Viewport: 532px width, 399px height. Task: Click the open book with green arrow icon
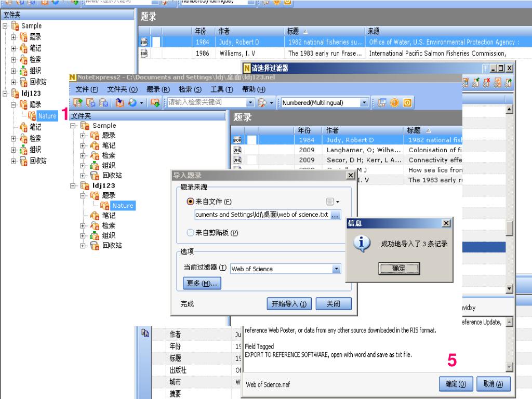155,102
